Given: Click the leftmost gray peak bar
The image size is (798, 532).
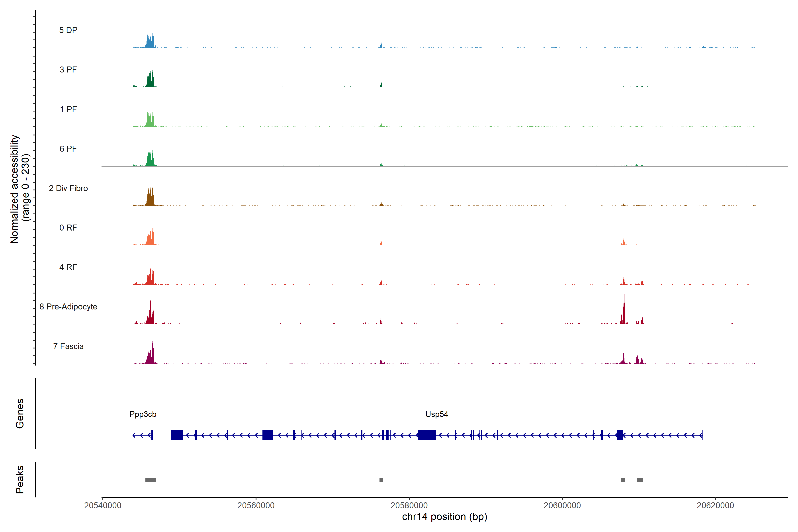Looking at the screenshot, I should 150,480.
